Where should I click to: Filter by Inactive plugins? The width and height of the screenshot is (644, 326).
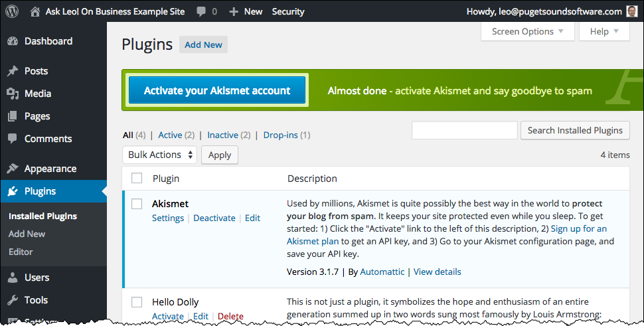coord(222,135)
